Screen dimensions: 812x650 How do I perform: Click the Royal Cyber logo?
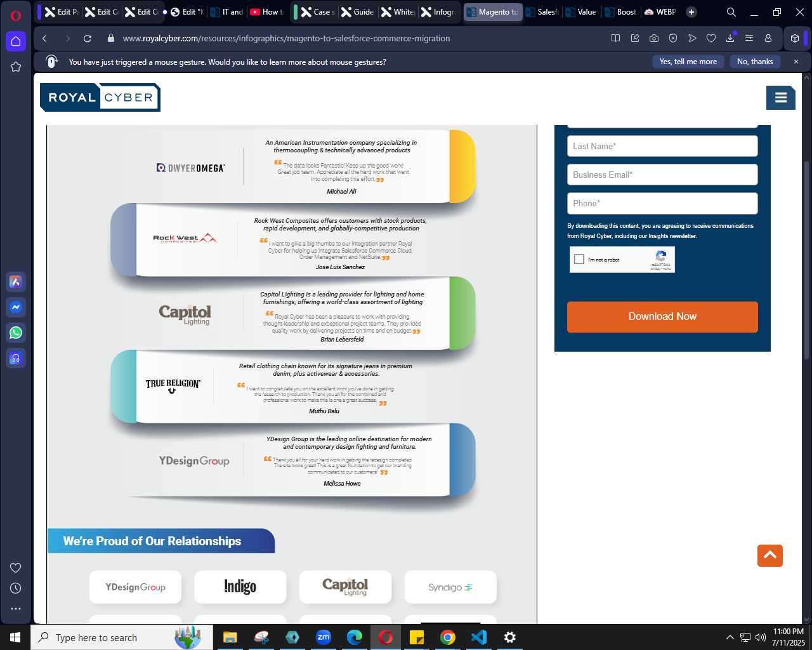[x=100, y=97]
